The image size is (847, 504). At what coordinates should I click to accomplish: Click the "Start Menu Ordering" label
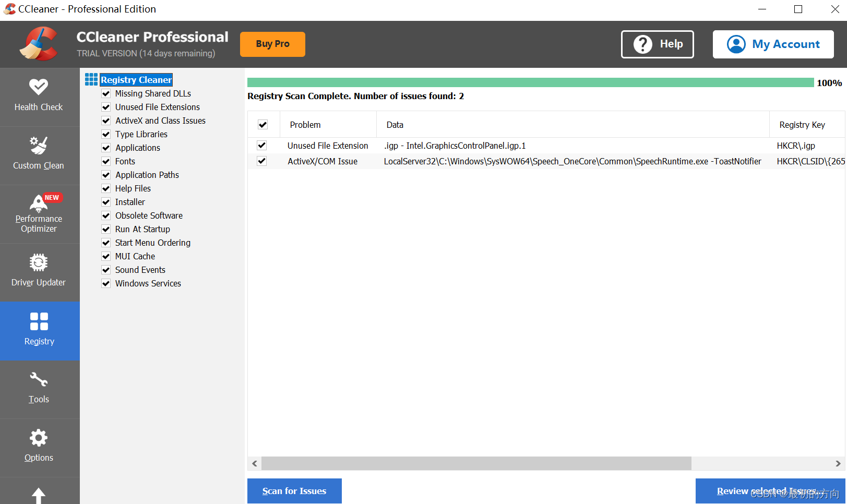pos(153,243)
